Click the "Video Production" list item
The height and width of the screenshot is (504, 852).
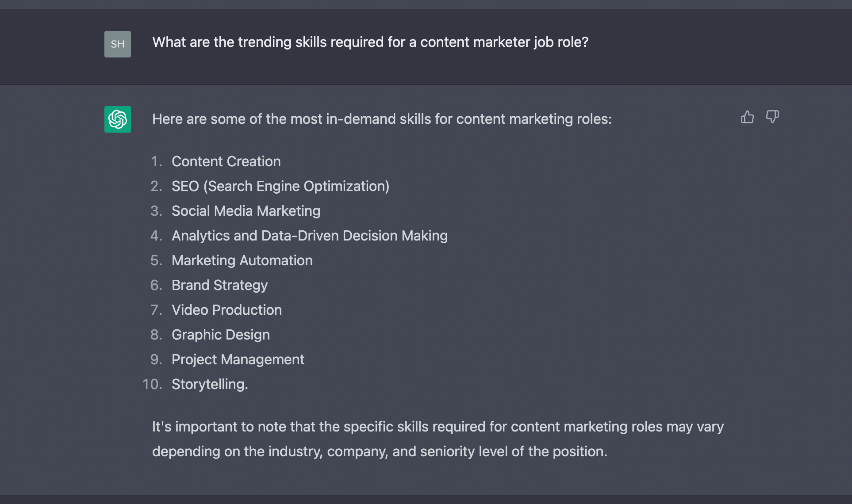[x=226, y=310]
